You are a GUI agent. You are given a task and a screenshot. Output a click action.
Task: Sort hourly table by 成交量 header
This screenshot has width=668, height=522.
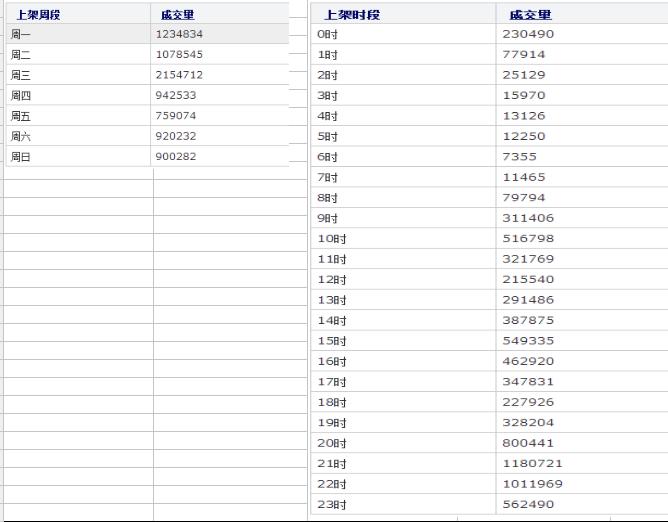click(530, 15)
